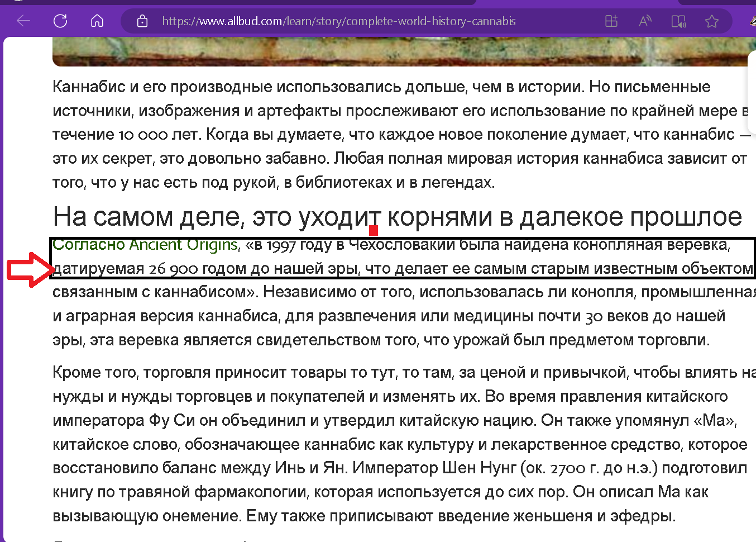Go back with the browser back arrow

pos(23,21)
